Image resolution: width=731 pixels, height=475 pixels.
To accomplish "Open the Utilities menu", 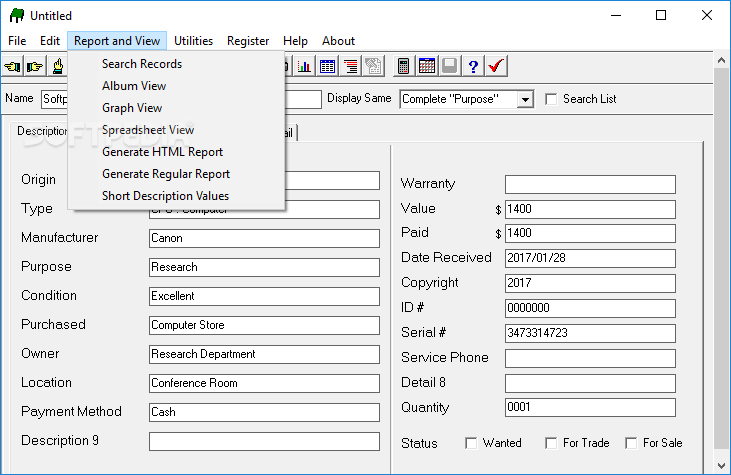I will (193, 41).
